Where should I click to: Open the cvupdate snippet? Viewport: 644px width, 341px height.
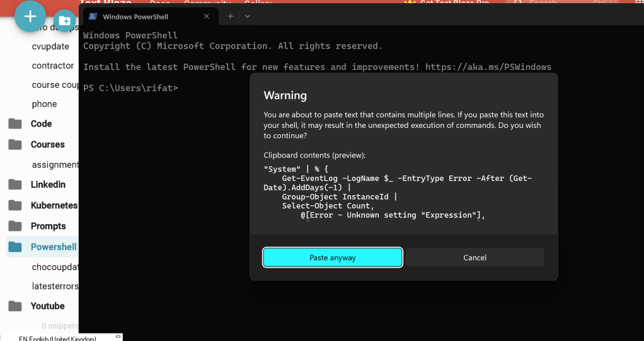pos(50,47)
